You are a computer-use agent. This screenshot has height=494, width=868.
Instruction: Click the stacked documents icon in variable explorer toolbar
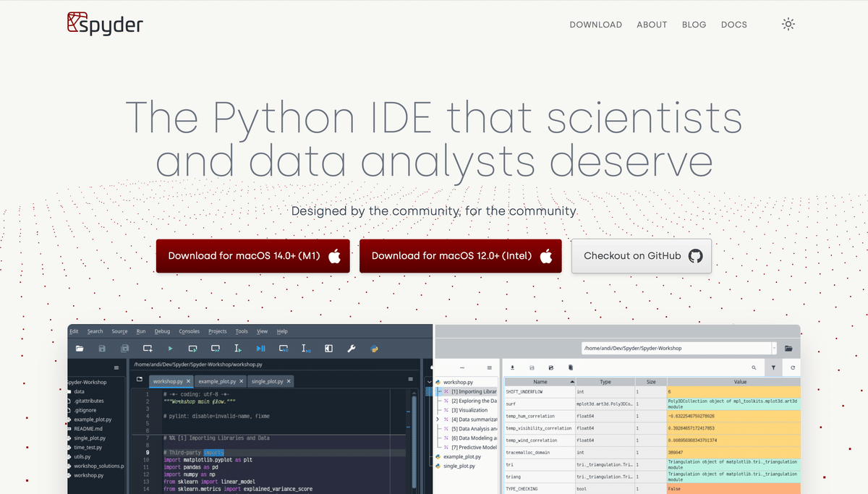571,367
